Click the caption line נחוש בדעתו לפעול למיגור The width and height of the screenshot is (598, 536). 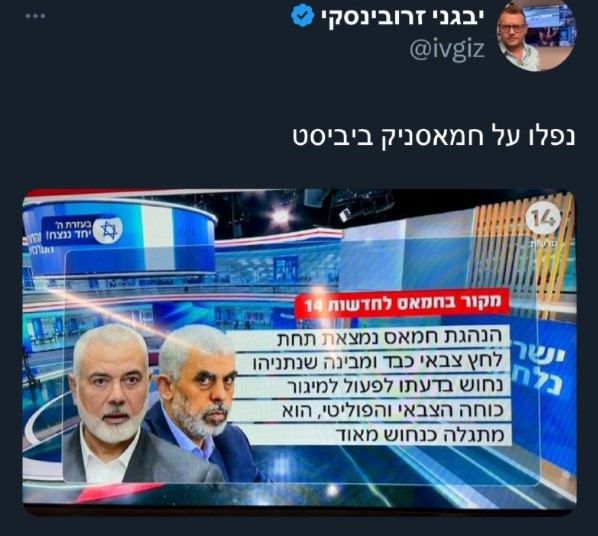394,385
